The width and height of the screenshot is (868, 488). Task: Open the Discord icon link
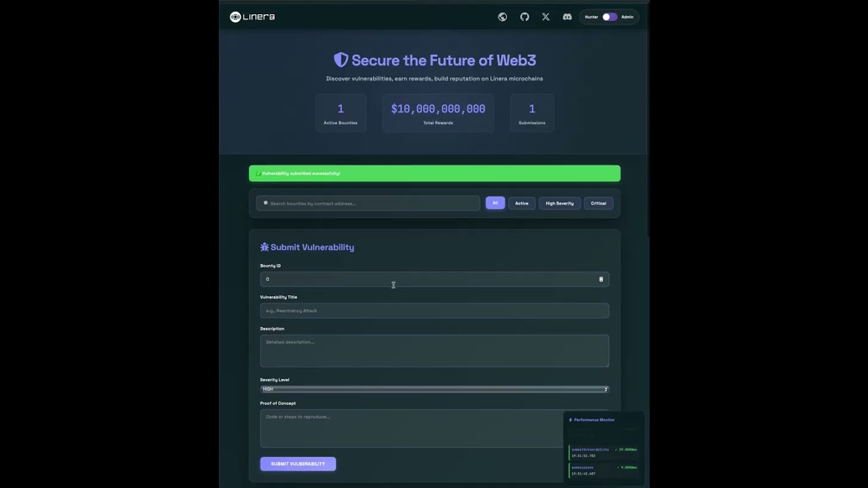click(x=567, y=17)
